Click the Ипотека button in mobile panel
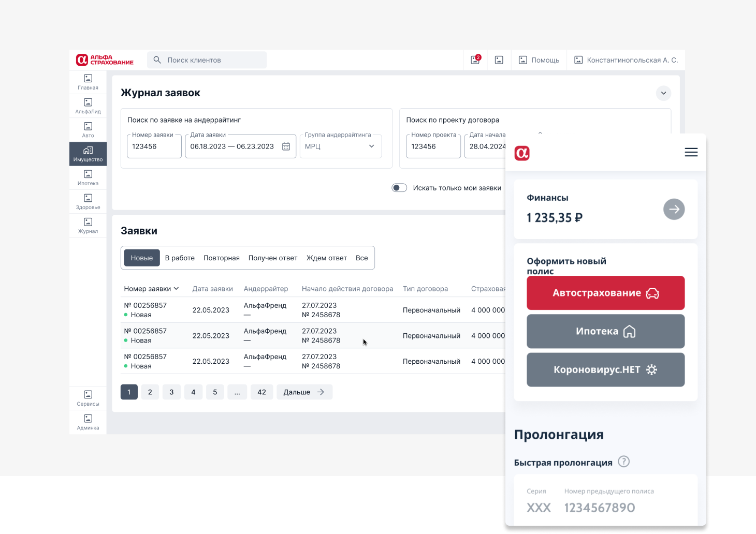756x534 pixels. [606, 331]
